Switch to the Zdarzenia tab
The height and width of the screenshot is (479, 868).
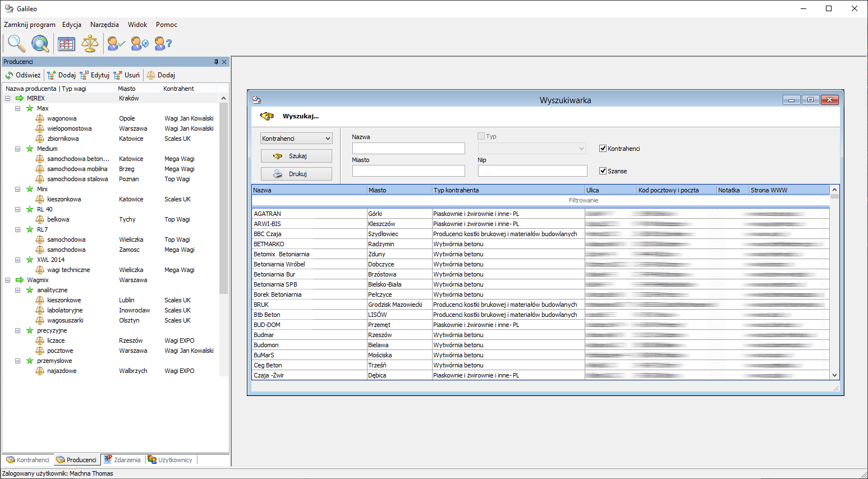click(x=122, y=460)
